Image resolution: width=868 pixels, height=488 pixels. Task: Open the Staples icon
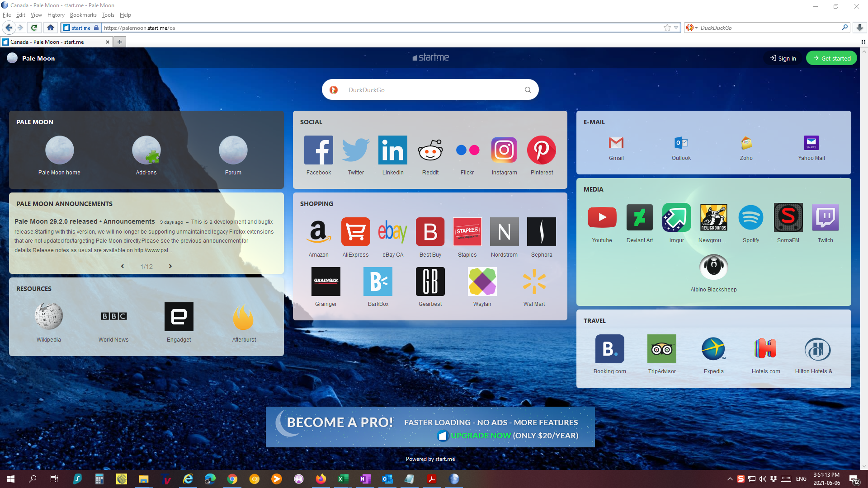tap(467, 232)
